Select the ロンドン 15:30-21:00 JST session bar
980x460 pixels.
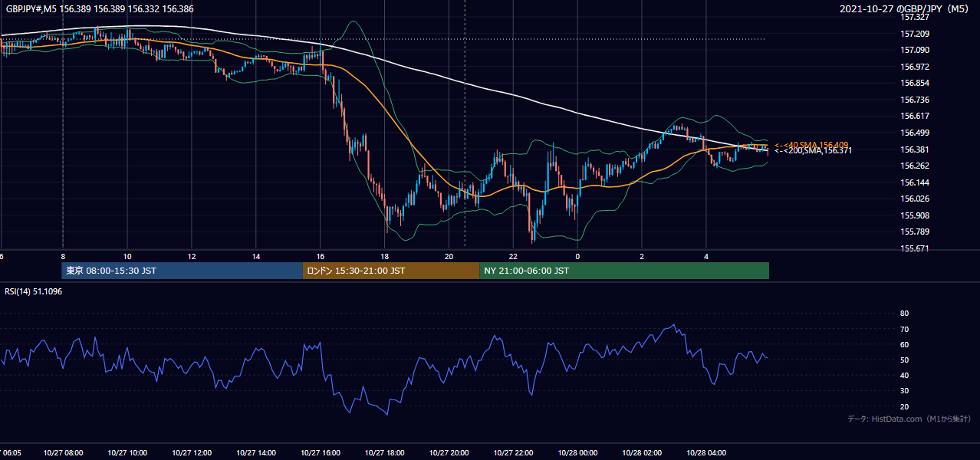point(391,271)
